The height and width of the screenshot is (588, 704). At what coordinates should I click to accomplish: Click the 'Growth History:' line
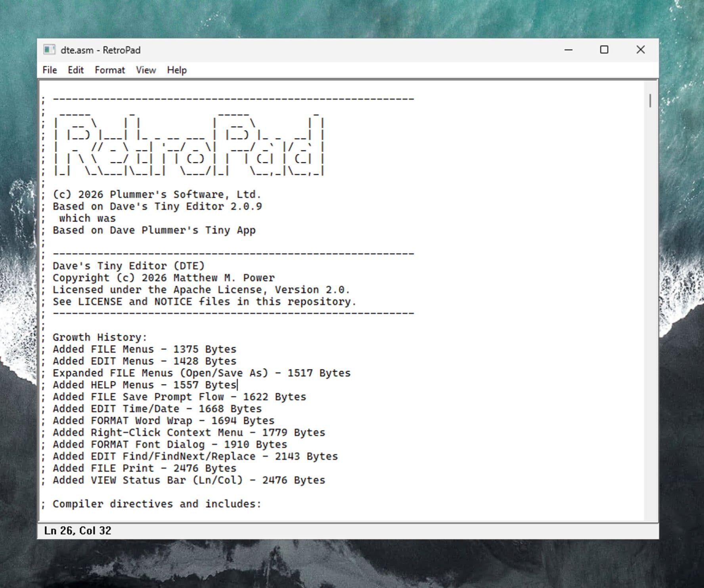[100, 337]
